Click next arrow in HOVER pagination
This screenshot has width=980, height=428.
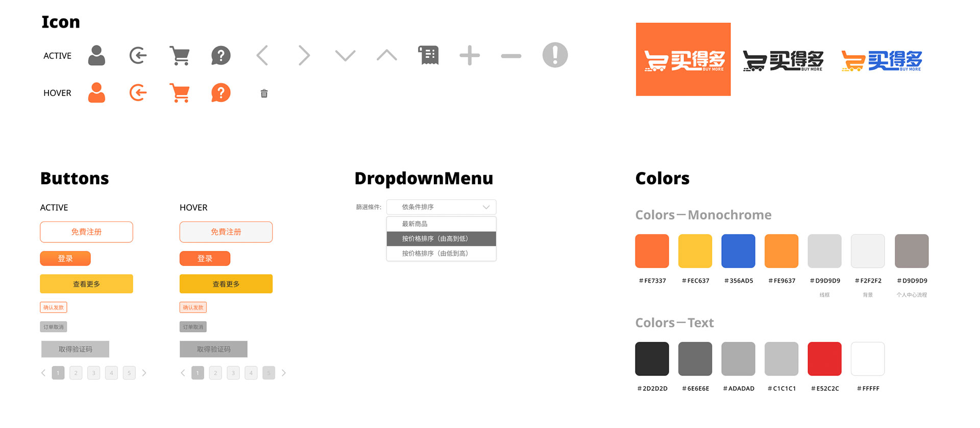pos(284,373)
